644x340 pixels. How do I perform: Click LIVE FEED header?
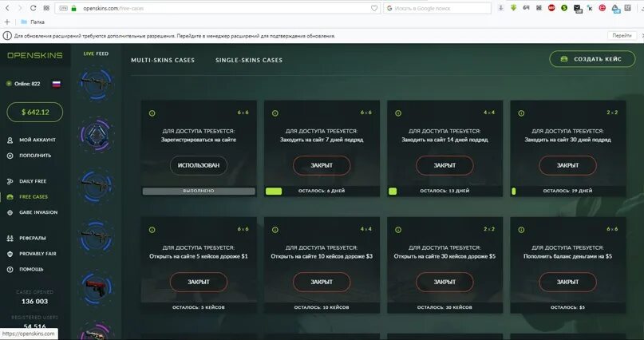point(96,53)
